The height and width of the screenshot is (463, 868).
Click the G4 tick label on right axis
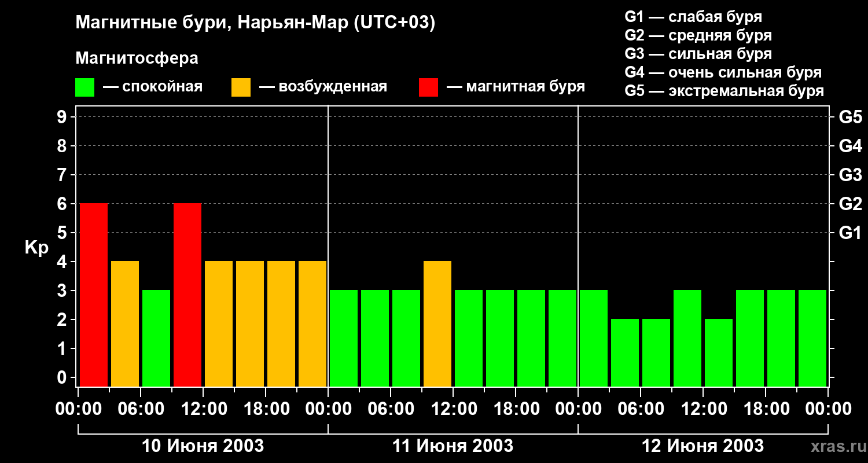click(851, 146)
